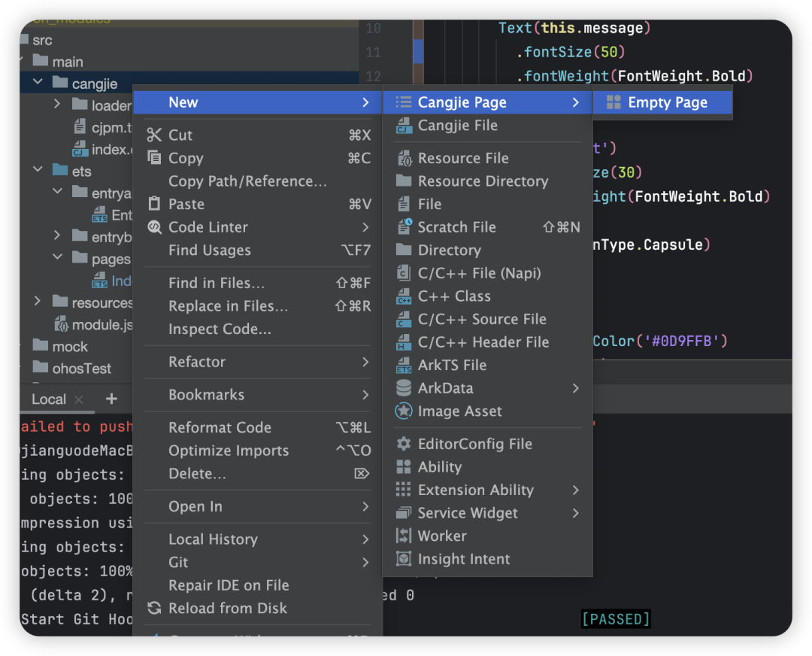The height and width of the screenshot is (656, 812).
Task: Open the ArkData submenu
Action: (489, 388)
